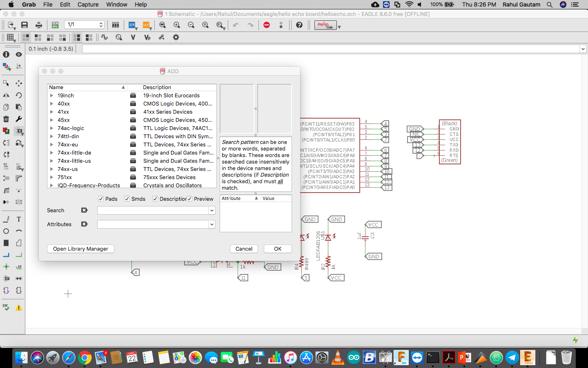Viewport: 588px width, 368px height.
Task: Click the EAGLE command line input
Action: [x=331, y=49]
